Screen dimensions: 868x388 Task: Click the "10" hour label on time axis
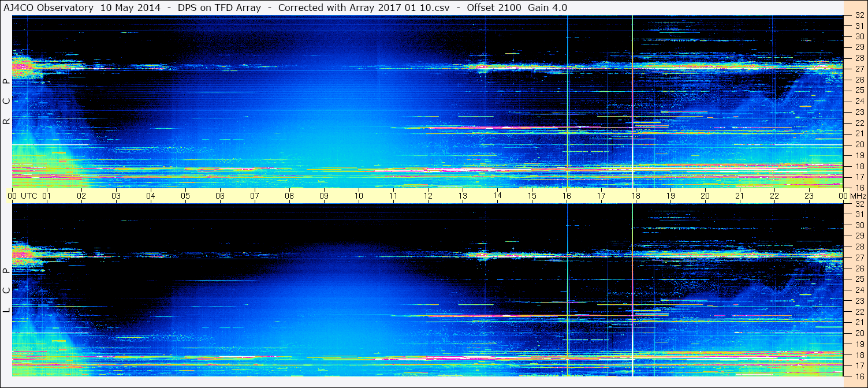coord(359,196)
